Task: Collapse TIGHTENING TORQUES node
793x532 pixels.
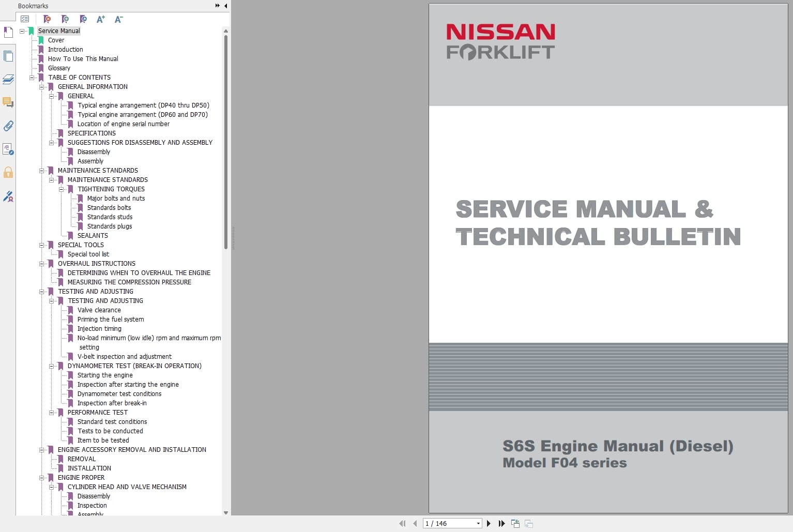Action: pos(62,189)
